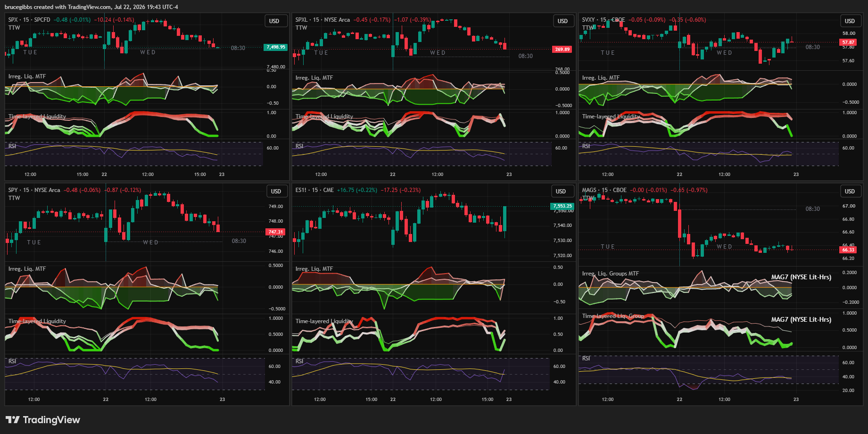Click the WED day marker on SVXY chart
The image size is (868, 434).
[x=725, y=53]
